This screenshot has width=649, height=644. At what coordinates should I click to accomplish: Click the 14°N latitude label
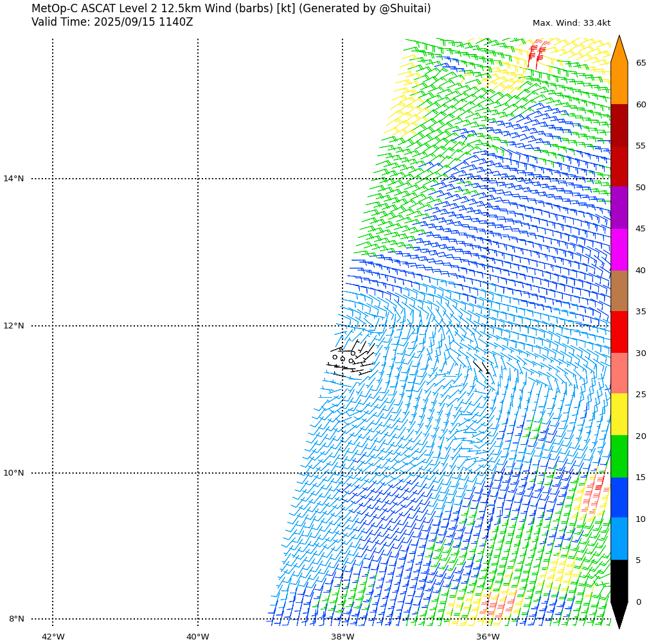point(13,179)
